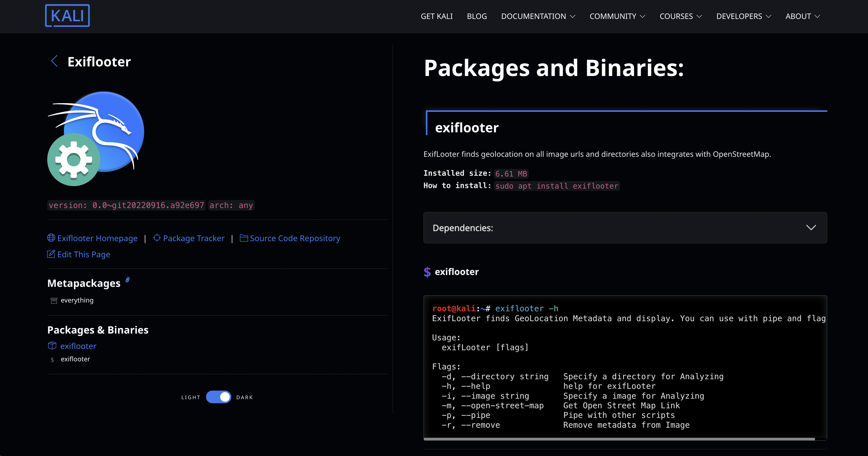Click the exiflooter package heading
The width and height of the screenshot is (868, 456).
(x=467, y=128)
